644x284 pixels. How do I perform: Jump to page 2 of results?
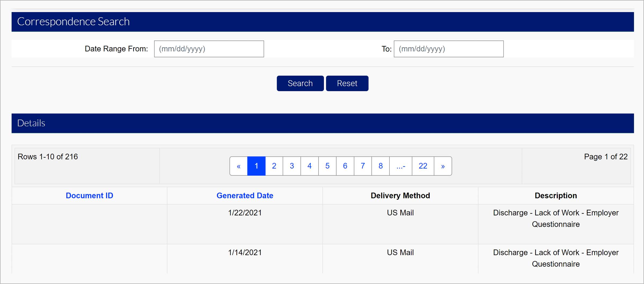[274, 166]
